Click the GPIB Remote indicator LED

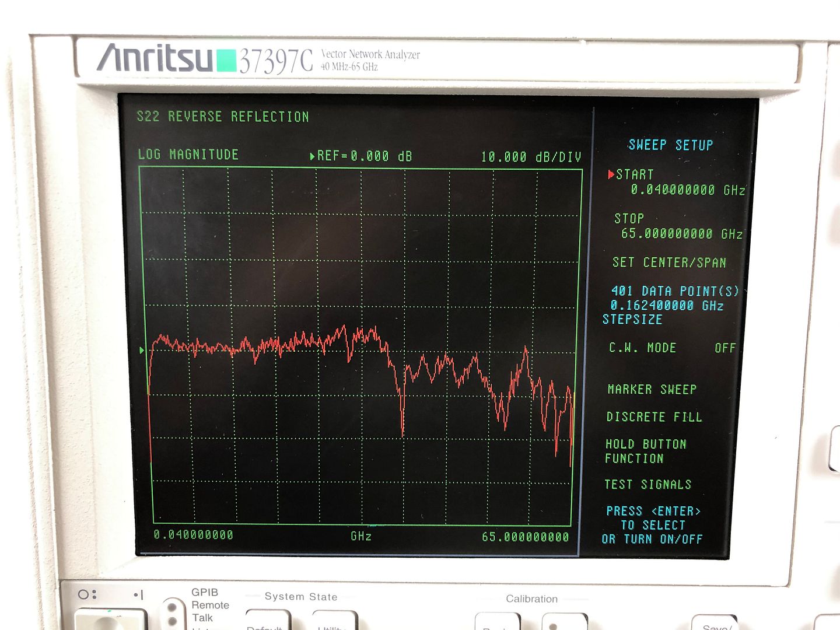click(172, 607)
